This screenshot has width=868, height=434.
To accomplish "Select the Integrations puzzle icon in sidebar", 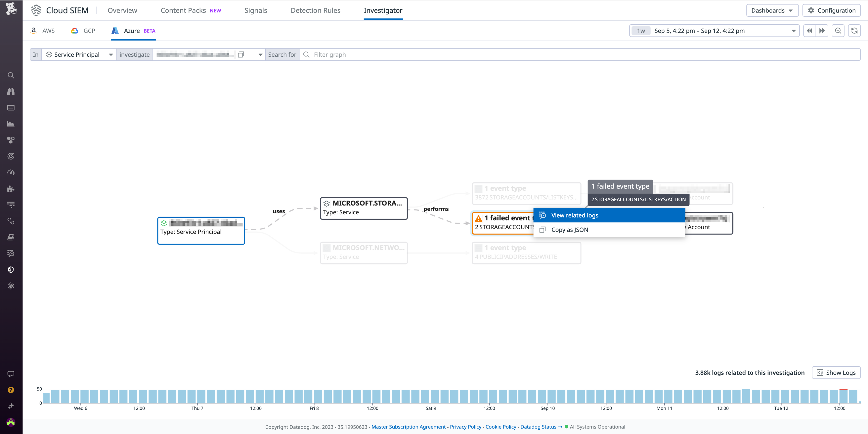I will coord(11,189).
